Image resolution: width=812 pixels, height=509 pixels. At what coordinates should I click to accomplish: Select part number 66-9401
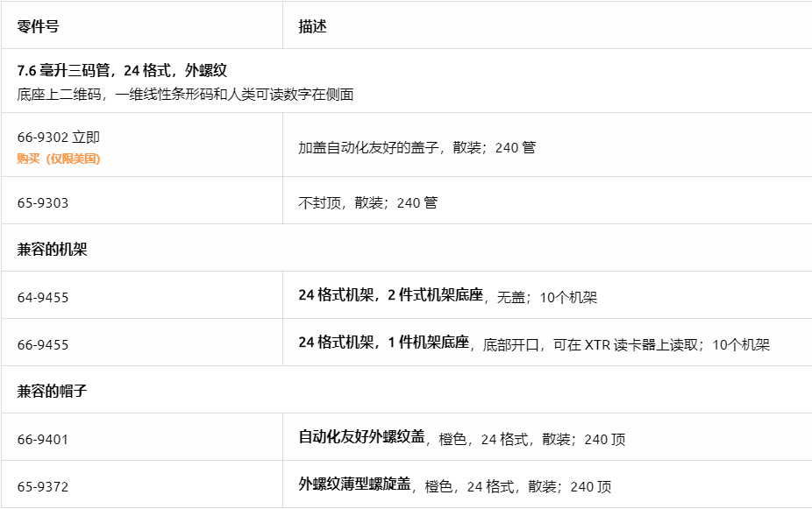pos(43,439)
